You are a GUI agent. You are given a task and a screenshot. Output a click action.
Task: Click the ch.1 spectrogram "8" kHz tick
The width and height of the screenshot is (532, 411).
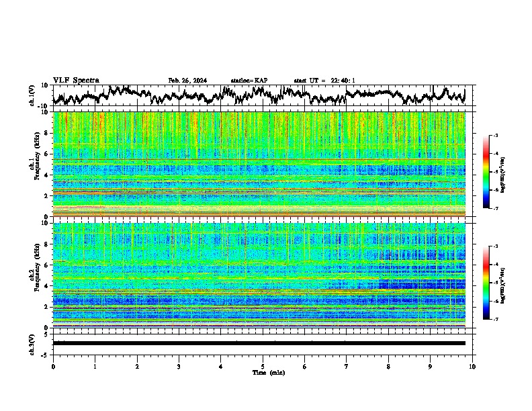click(x=46, y=133)
